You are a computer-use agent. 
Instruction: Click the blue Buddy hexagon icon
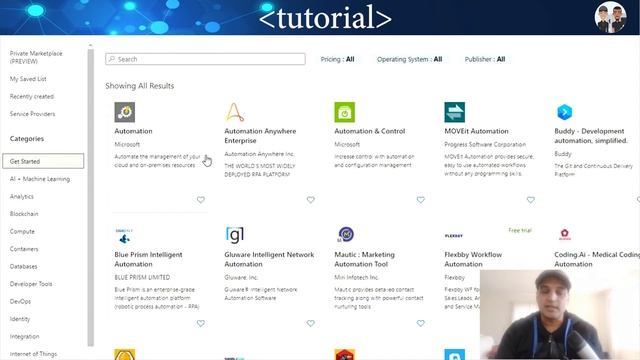point(564,112)
